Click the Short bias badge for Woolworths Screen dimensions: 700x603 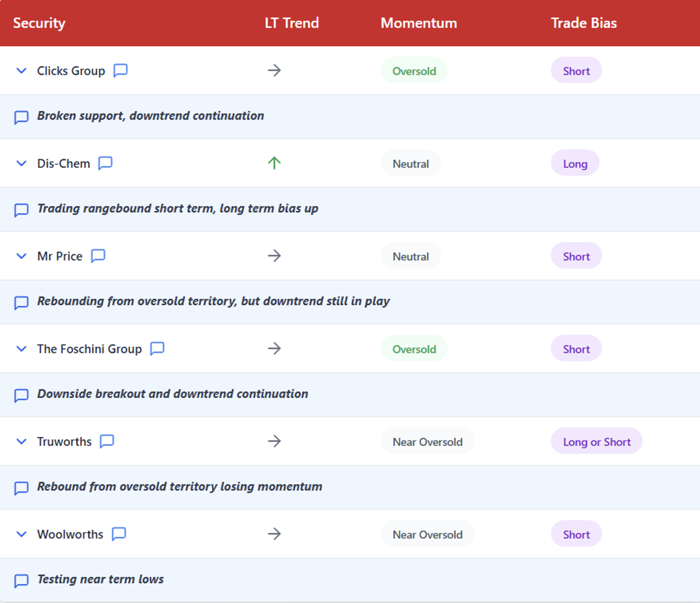[x=576, y=534]
